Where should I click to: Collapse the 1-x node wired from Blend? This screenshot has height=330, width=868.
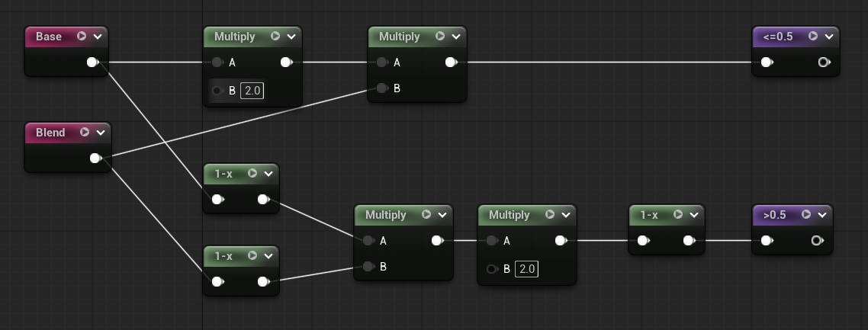(x=268, y=256)
